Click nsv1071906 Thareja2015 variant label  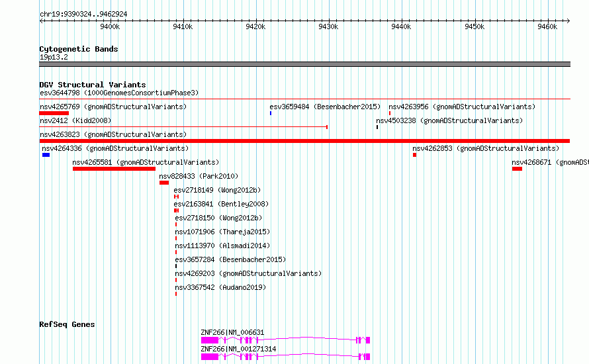[222, 232]
